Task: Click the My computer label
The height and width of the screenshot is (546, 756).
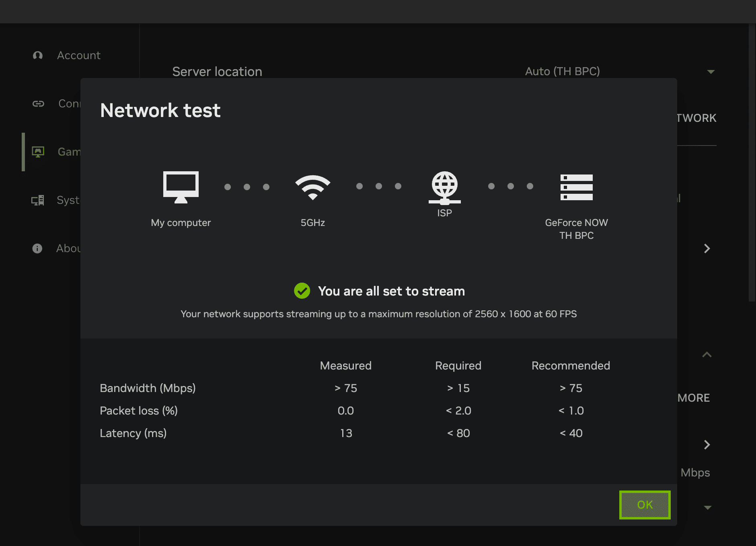Action: [181, 223]
